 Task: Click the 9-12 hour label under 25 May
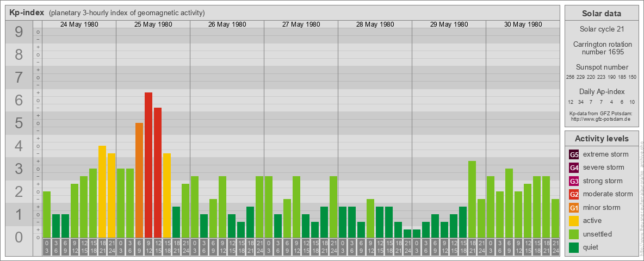(x=148, y=247)
